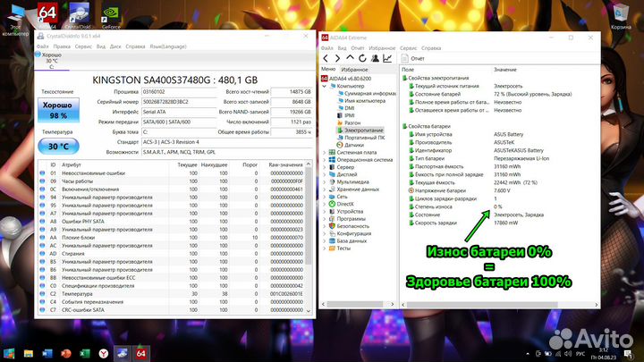
Task: Open Word from the taskbar
Action: (x=47, y=353)
